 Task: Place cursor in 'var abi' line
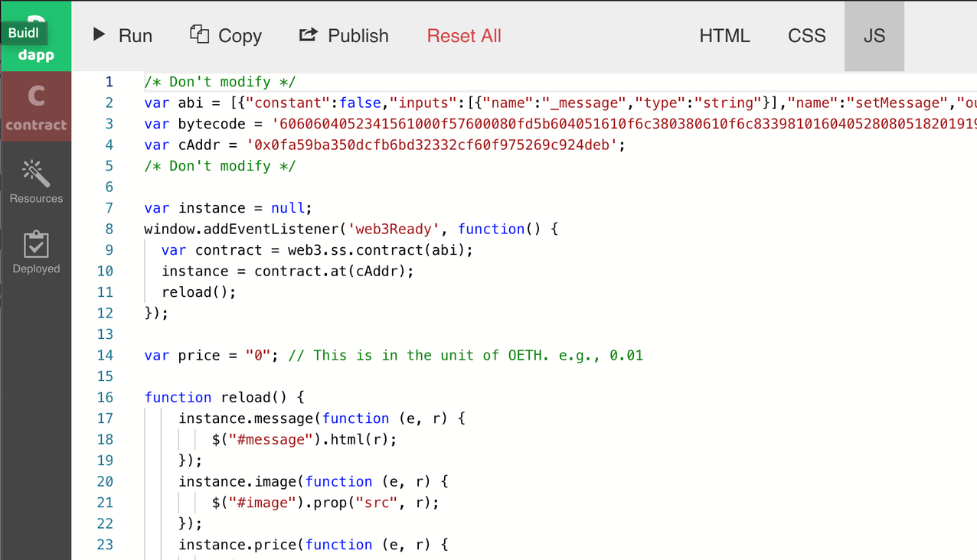click(560, 103)
